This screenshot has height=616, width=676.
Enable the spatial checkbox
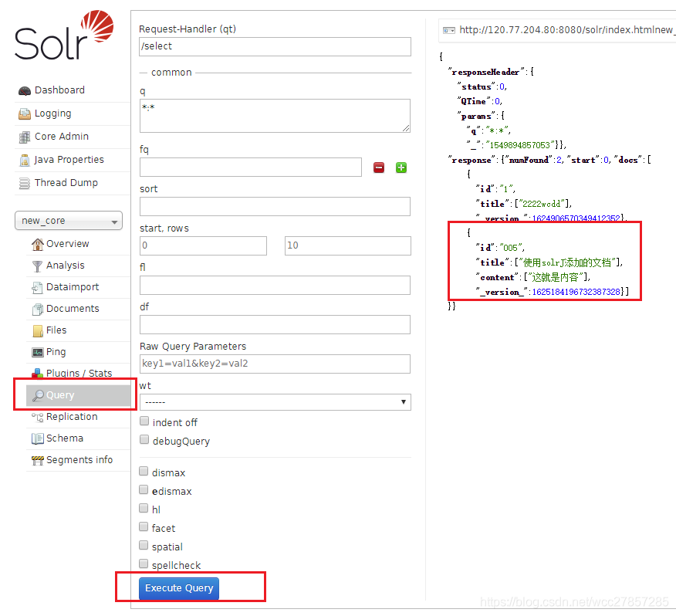coord(144,545)
